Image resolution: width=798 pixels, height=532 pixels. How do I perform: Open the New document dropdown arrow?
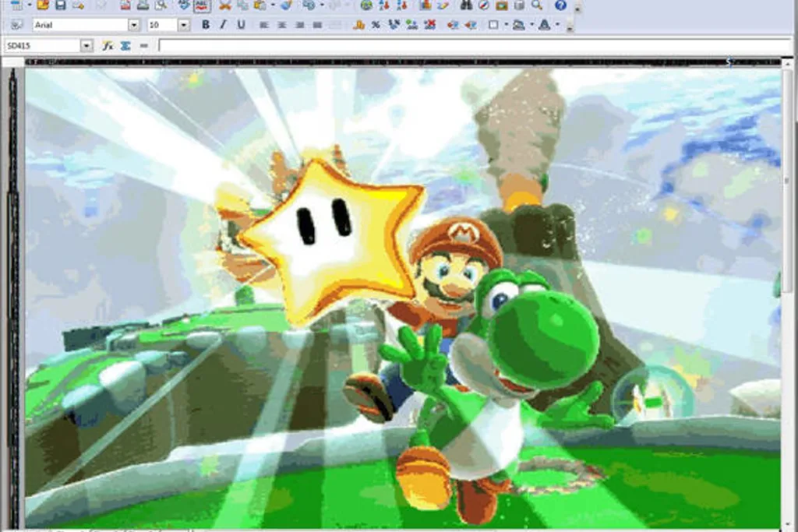29,5
